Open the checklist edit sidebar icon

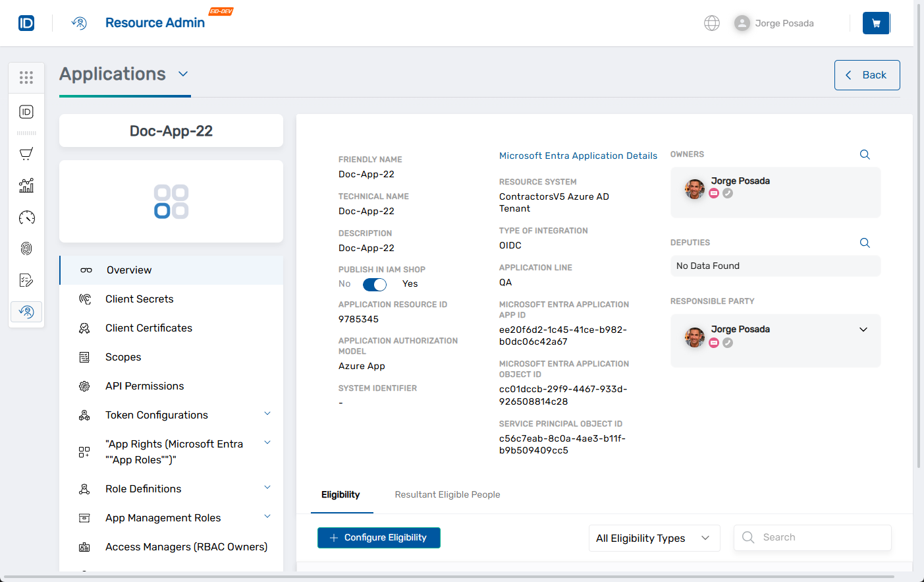coord(26,280)
